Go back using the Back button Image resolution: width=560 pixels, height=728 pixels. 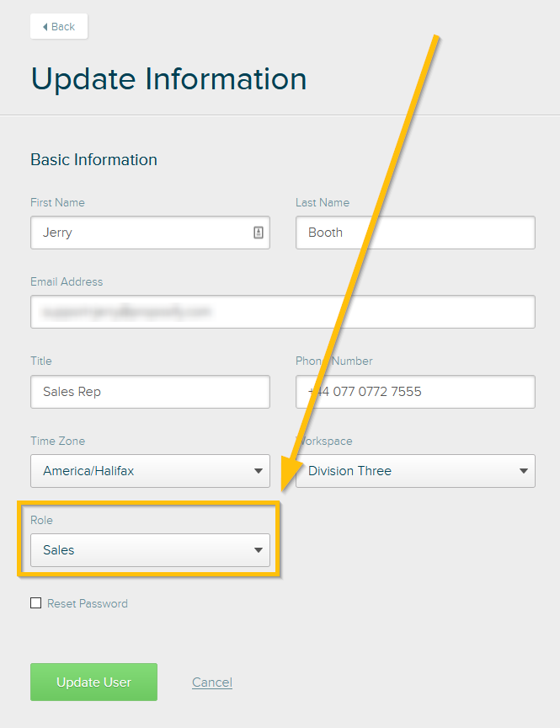[59, 26]
